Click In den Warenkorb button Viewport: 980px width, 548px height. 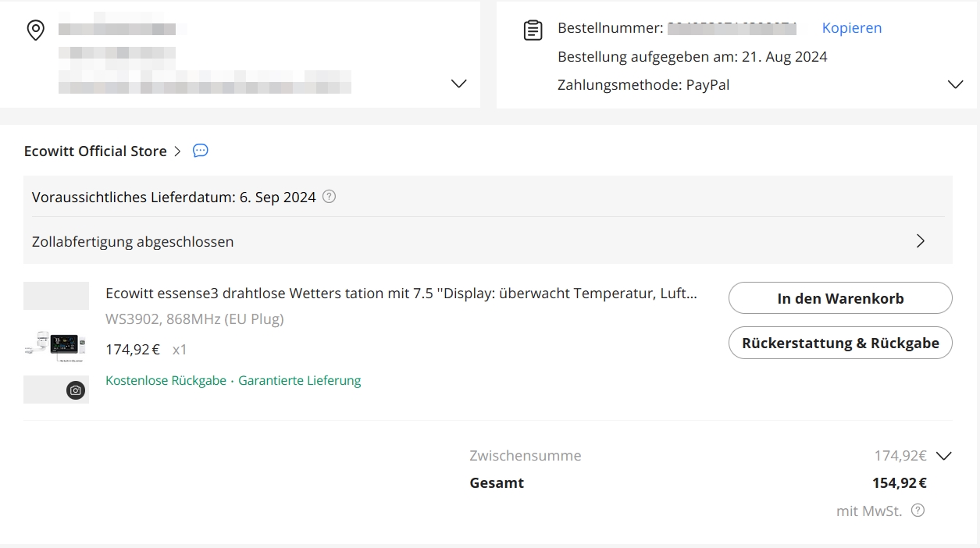[x=840, y=298]
